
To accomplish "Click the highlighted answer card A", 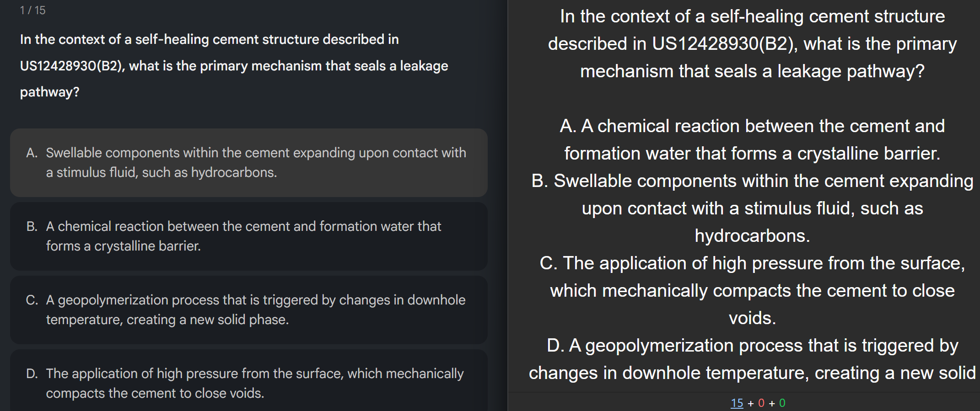I will 249,163.
